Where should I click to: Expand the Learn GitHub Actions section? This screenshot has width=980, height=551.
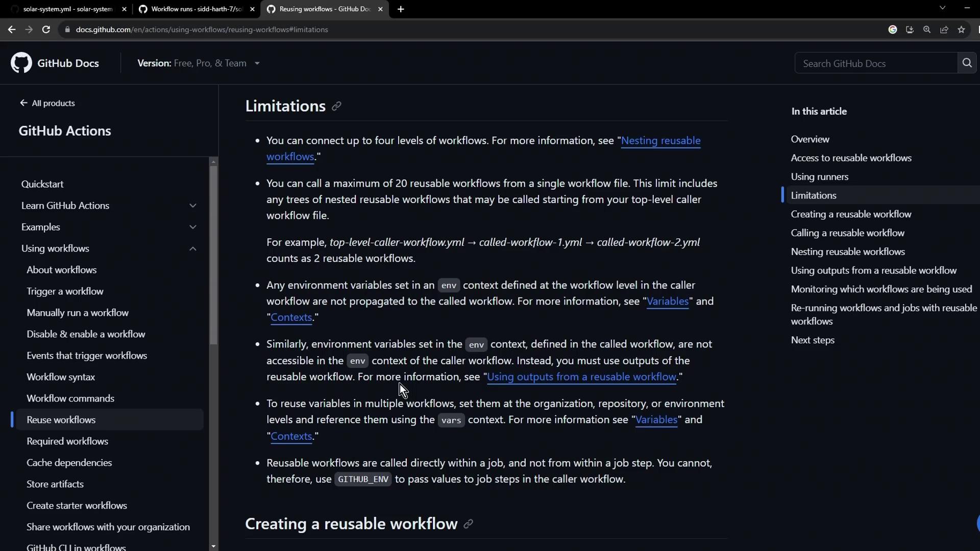(x=193, y=206)
